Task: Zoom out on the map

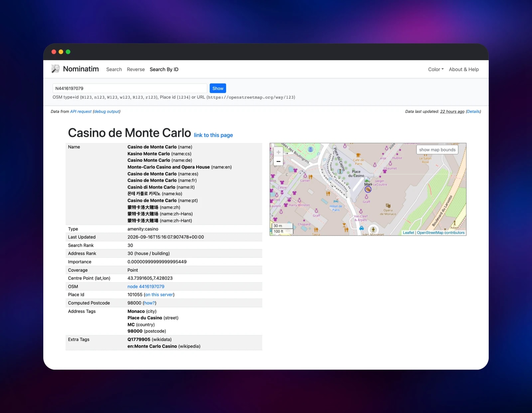Action: pos(278,161)
